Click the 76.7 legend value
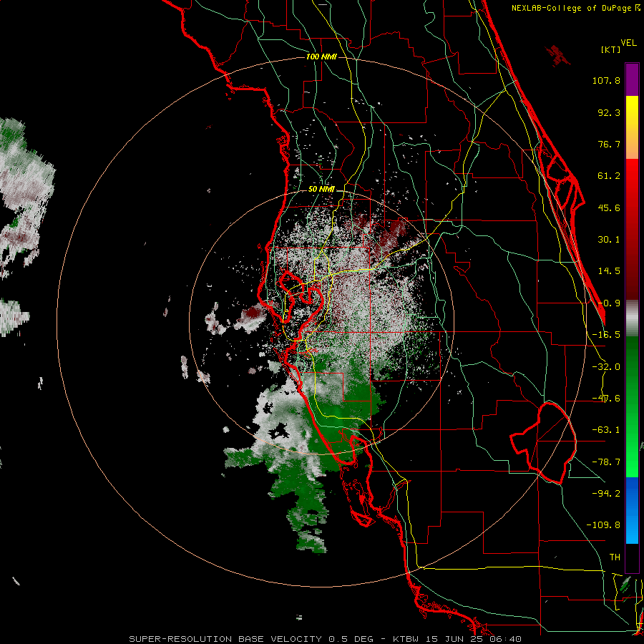Image resolution: width=644 pixels, height=644 pixels. click(x=609, y=144)
